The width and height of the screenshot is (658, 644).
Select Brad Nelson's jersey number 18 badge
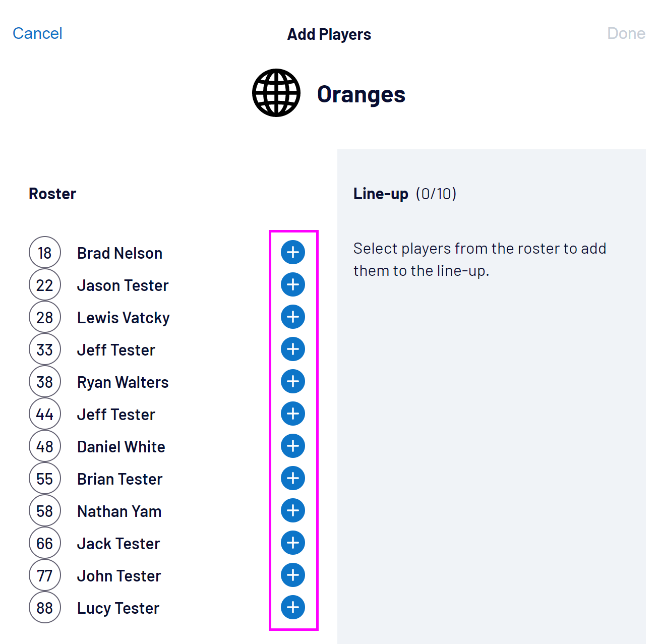(45, 253)
